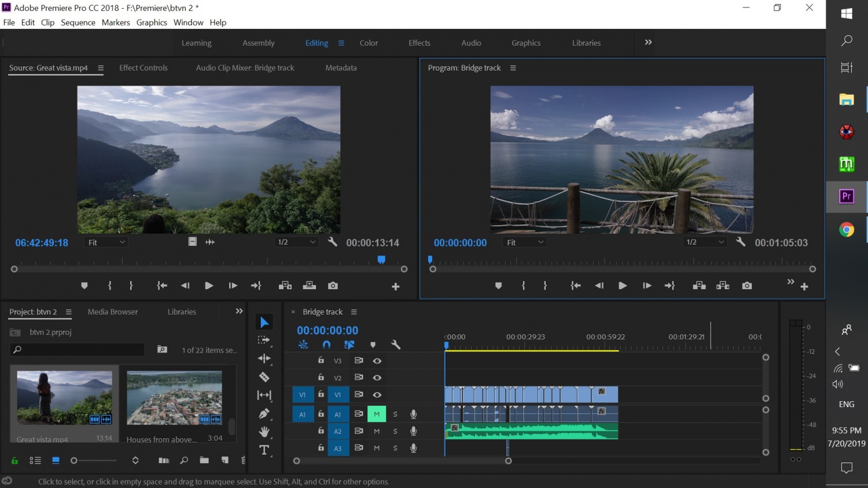Select the Hand tool
The height and width of the screenshot is (488, 868).
click(x=264, y=431)
